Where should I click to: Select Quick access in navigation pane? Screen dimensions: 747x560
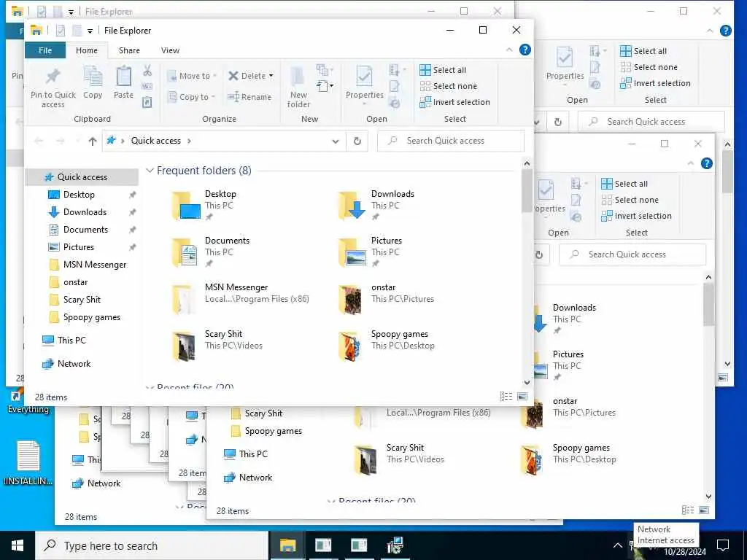click(x=82, y=177)
